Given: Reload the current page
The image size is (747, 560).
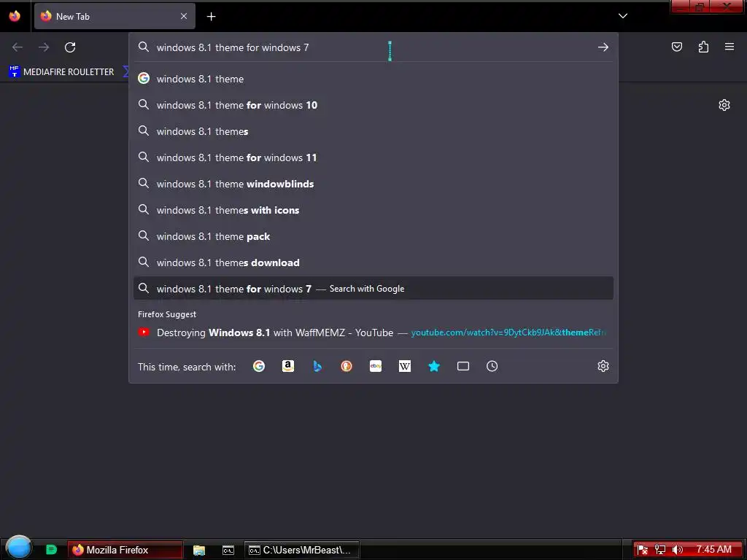Looking at the screenshot, I should 70,47.
